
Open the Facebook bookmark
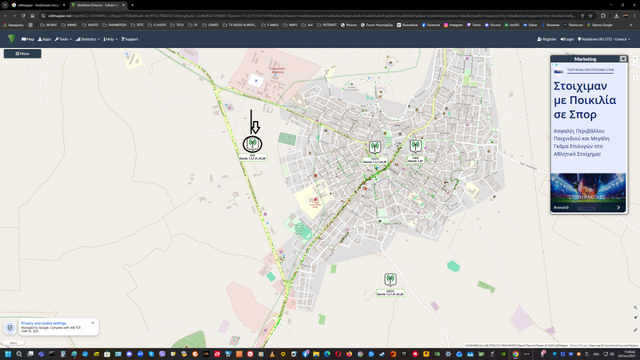(431, 25)
